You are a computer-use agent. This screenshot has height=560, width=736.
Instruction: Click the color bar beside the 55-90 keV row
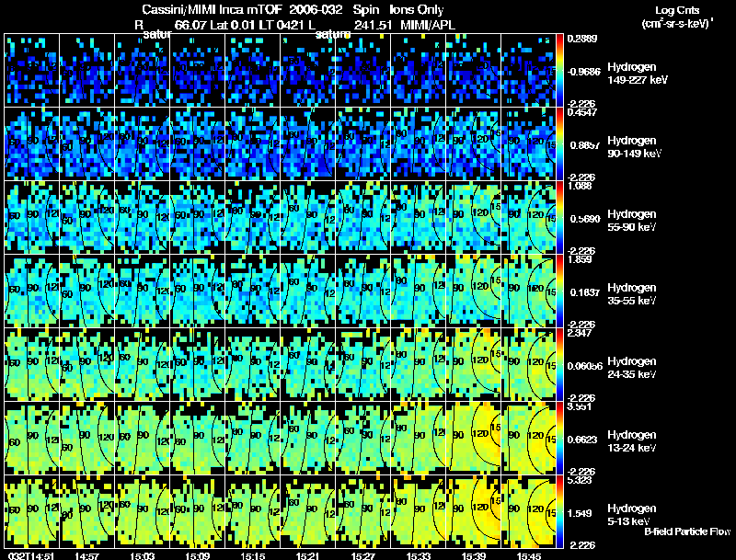(x=560, y=218)
